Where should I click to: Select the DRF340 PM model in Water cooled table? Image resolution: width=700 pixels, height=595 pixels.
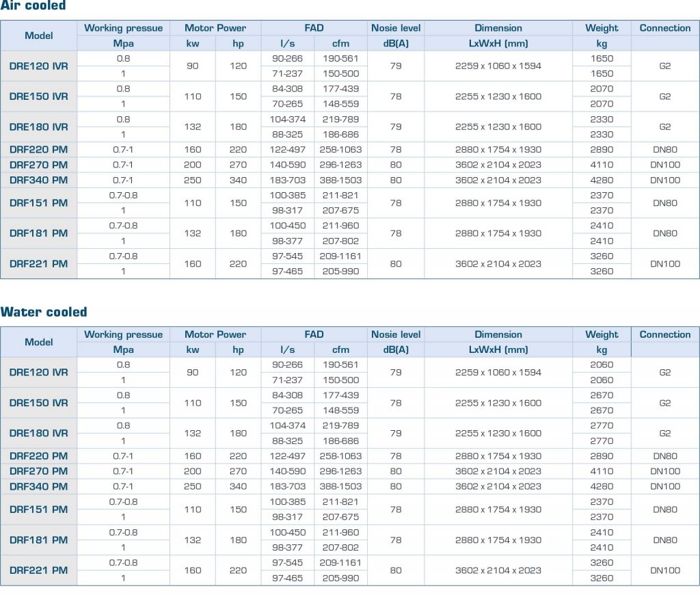click(x=39, y=486)
